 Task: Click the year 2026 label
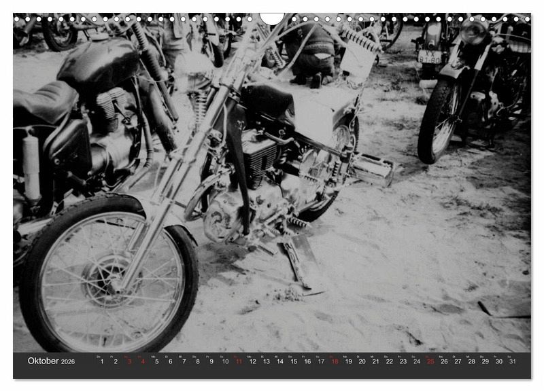point(67,362)
